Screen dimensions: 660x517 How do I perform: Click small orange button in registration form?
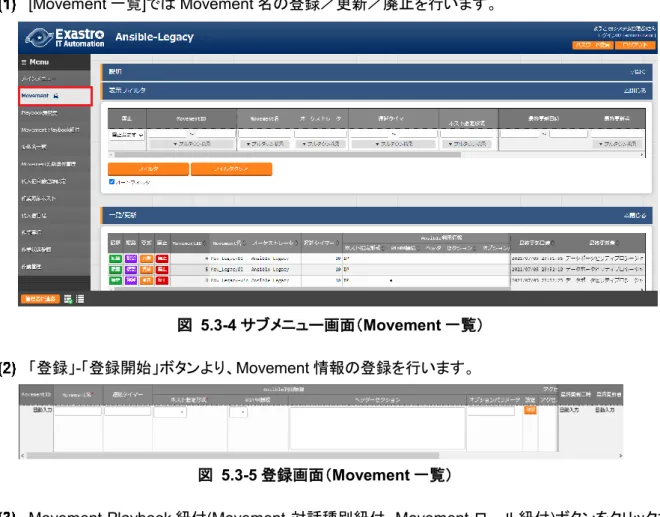(x=530, y=410)
